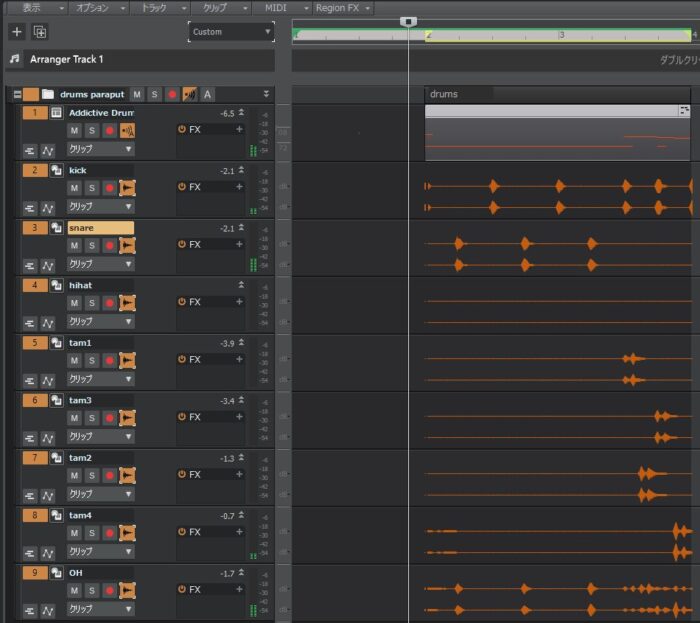Click the add track plus icon
Viewport: 700px width, 623px height.
(17, 32)
